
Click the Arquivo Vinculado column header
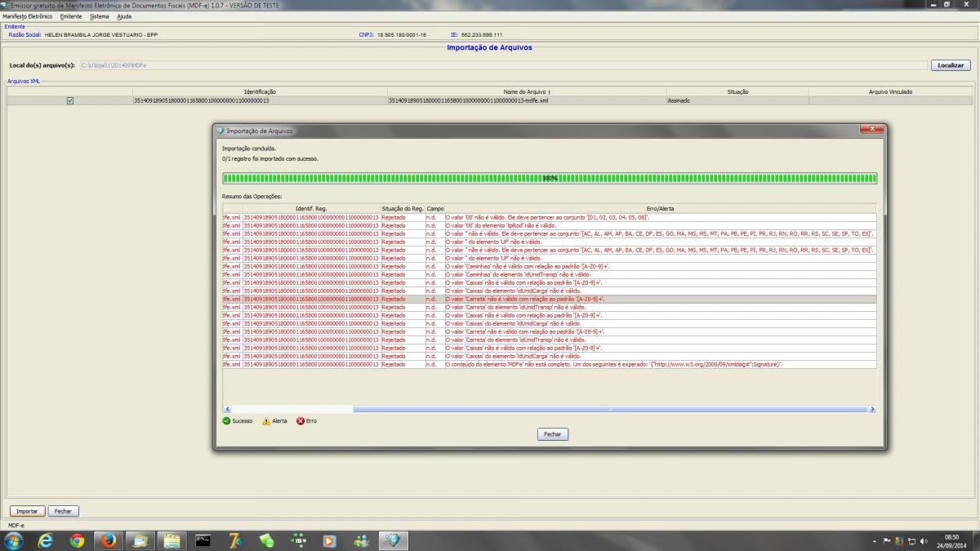890,92
